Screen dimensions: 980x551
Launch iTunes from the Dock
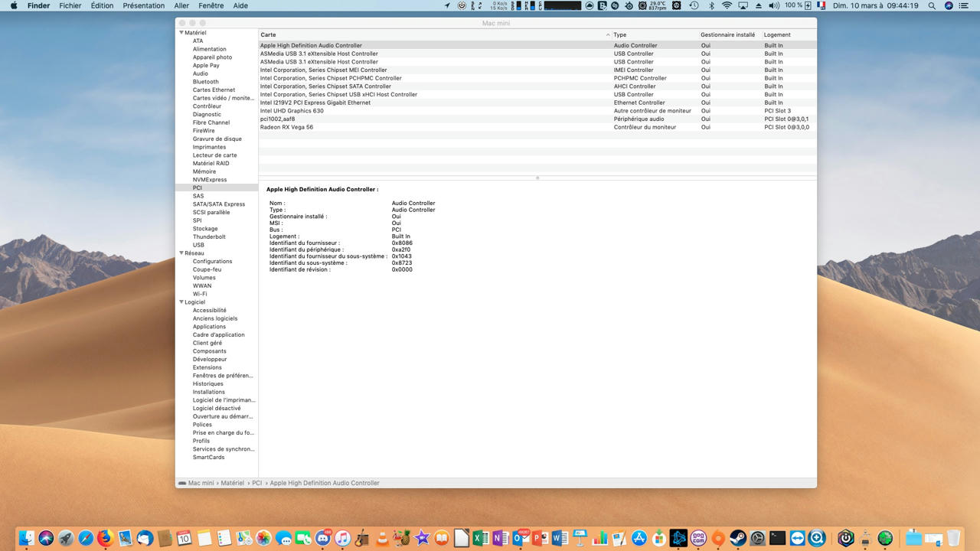(x=343, y=538)
